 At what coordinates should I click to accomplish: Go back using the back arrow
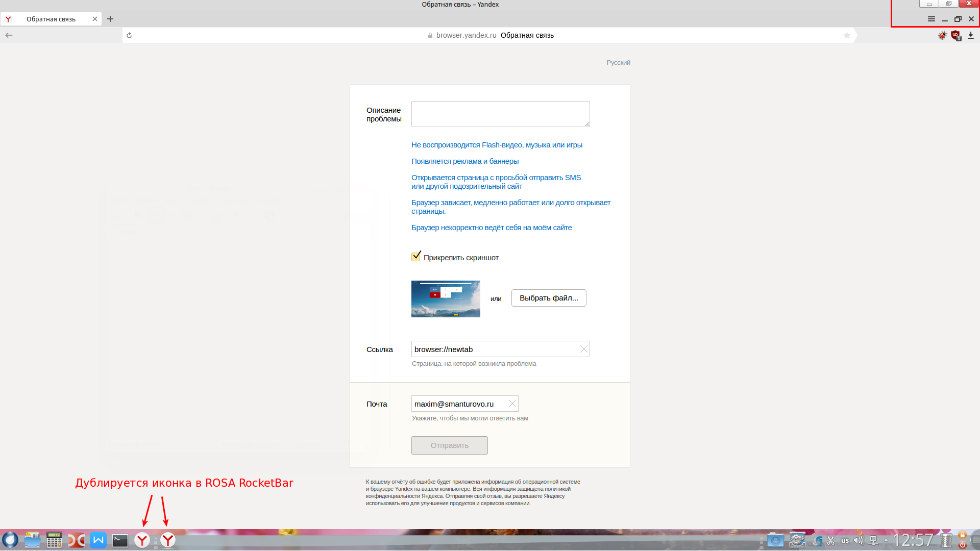[x=9, y=35]
